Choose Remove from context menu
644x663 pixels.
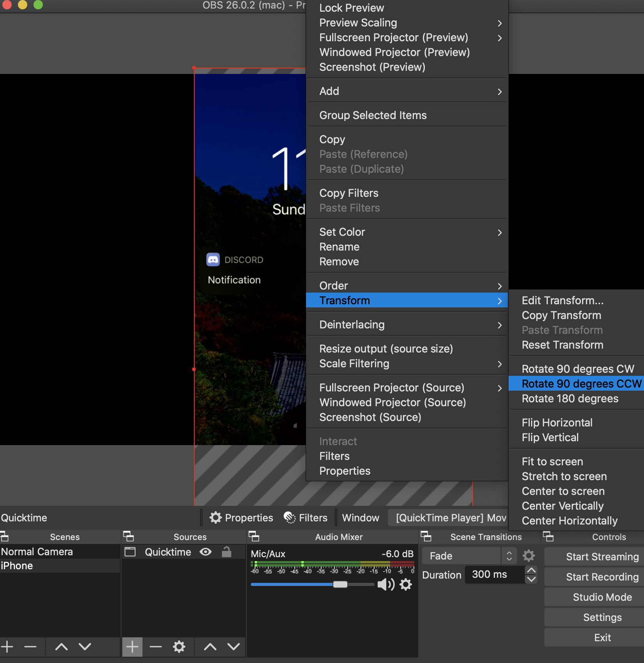[407, 261]
